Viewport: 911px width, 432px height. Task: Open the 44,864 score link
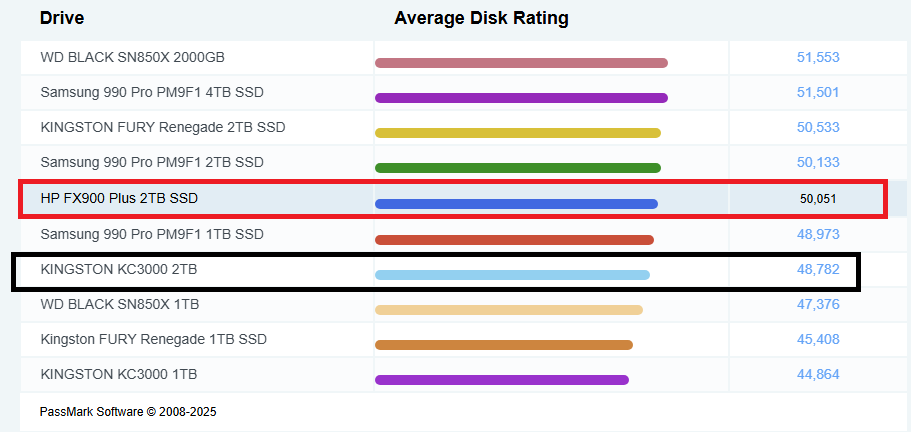[x=818, y=375]
